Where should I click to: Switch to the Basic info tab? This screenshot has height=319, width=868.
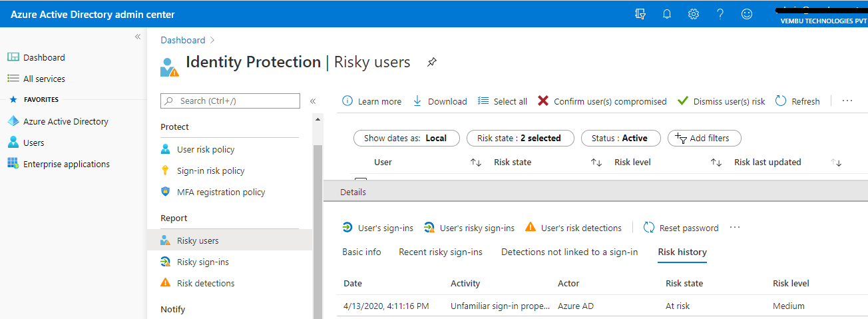(x=361, y=252)
